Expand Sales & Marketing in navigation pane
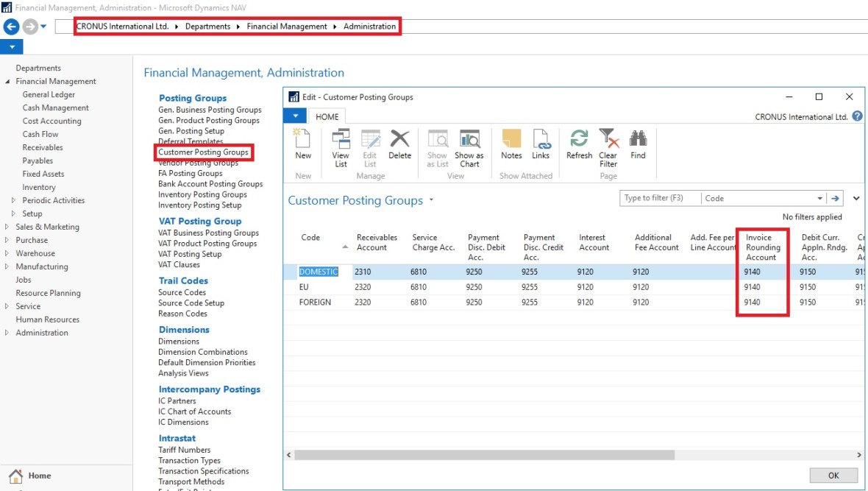 coord(7,227)
